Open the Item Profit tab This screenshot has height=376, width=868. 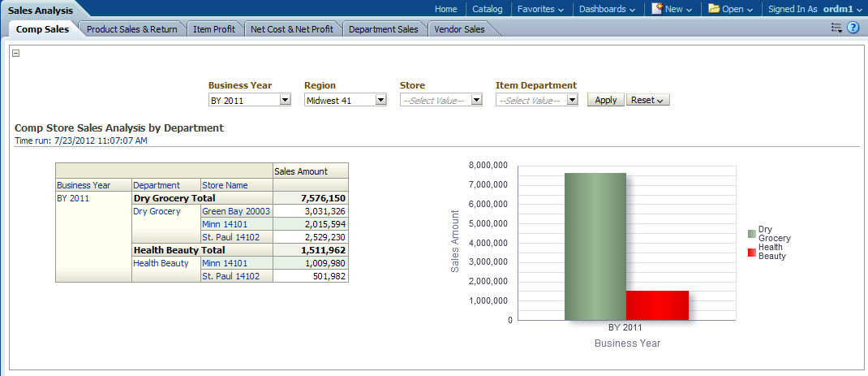(x=214, y=29)
